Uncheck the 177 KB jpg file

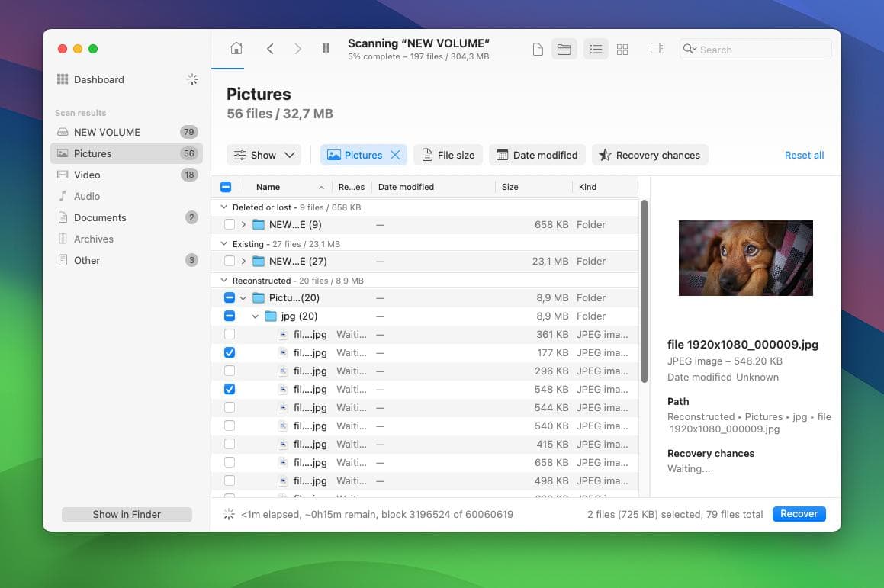(230, 353)
